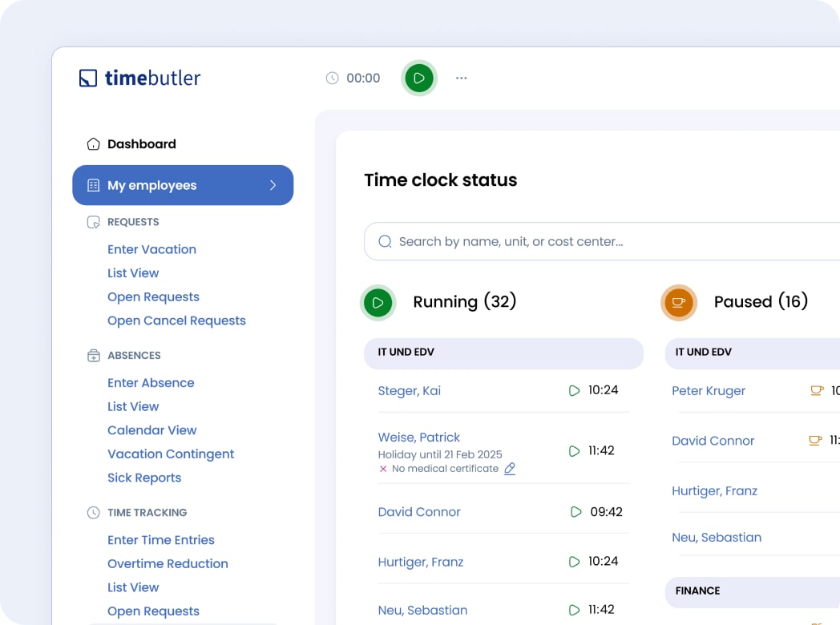Collapse the Requests section header
The width and height of the screenshot is (840, 625).
coord(133,222)
